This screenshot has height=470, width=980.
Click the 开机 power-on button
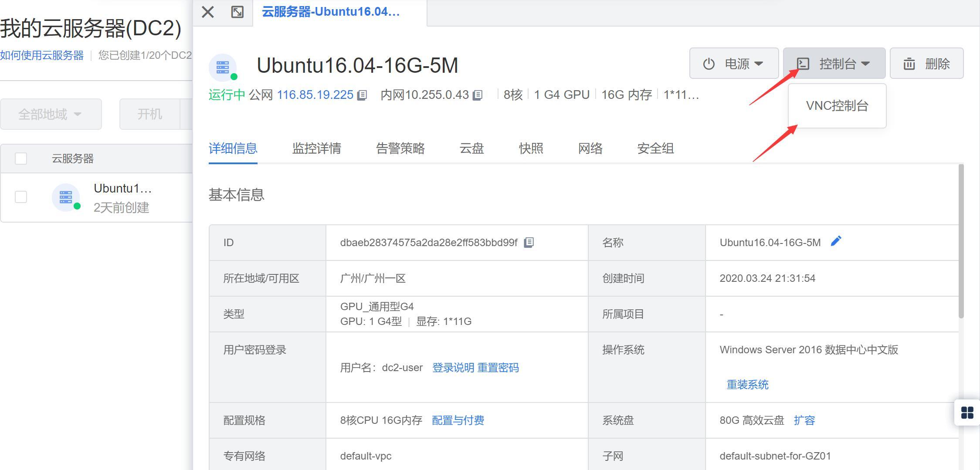[x=150, y=114]
